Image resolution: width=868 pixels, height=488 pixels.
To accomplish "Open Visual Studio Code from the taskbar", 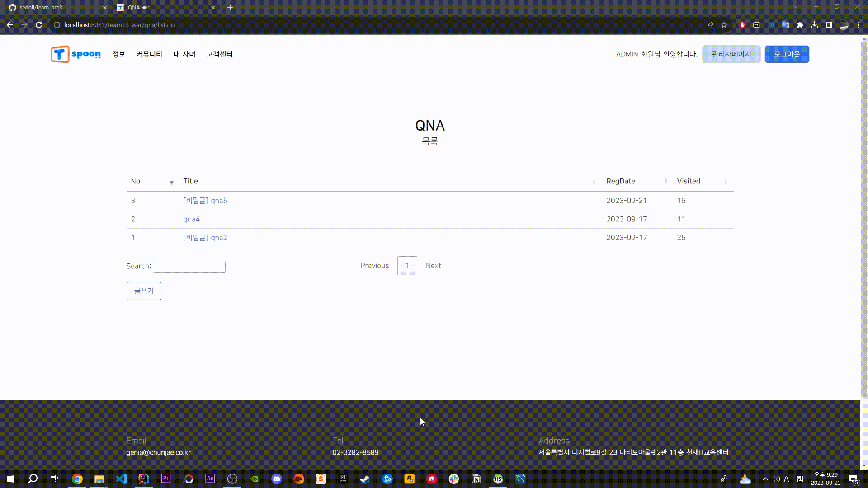I will (x=122, y=479).
